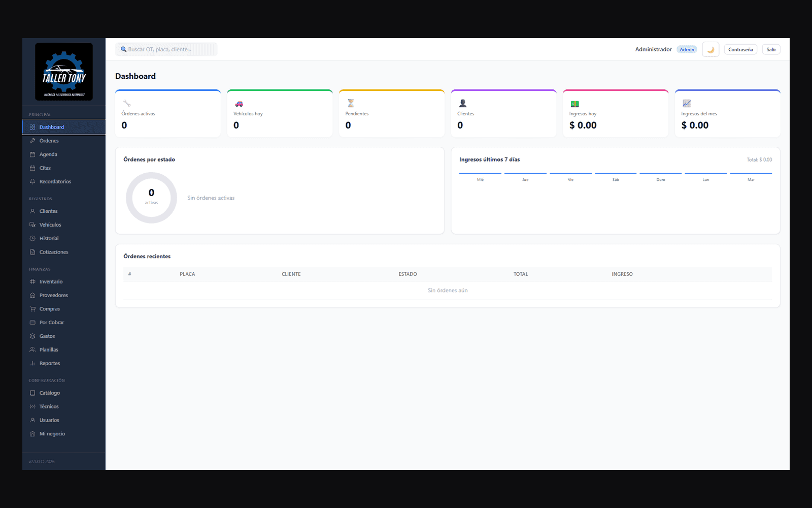The image size is (812, 508).
Task: Click the 'Sin órdenes aún' table message
Action: pos(448,291)
